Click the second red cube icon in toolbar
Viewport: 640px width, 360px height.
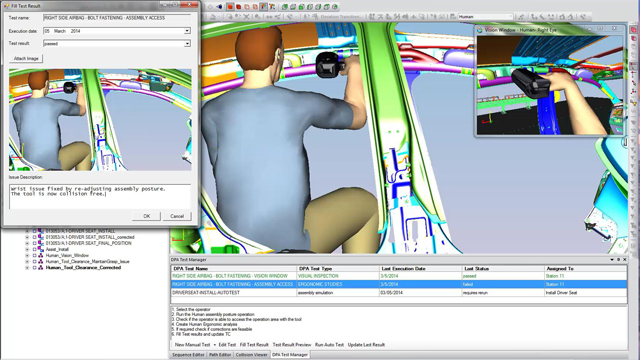tap(239, 7)
